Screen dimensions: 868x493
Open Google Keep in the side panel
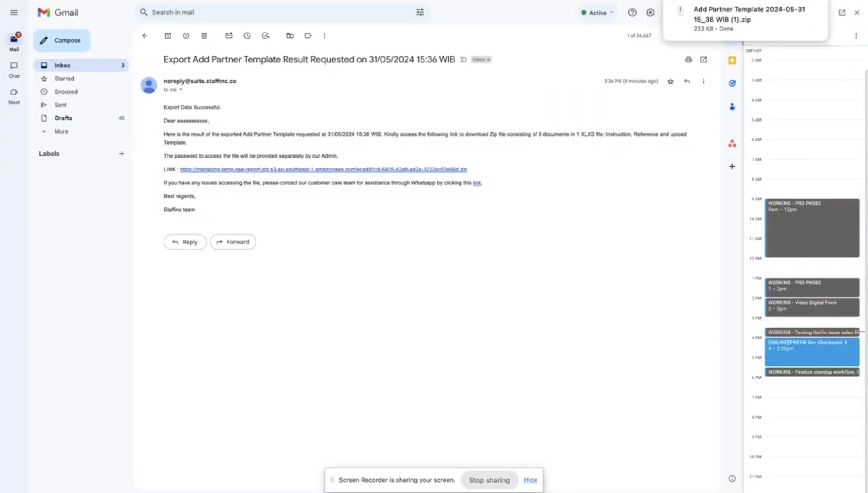tap(732, 60)
